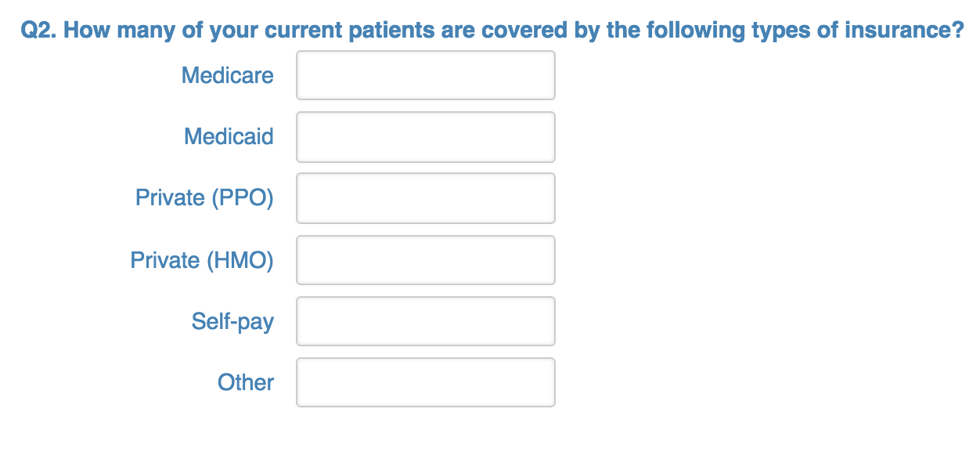Click into the Private (HMO) box

pyautogui.click(x=425, y=259)
